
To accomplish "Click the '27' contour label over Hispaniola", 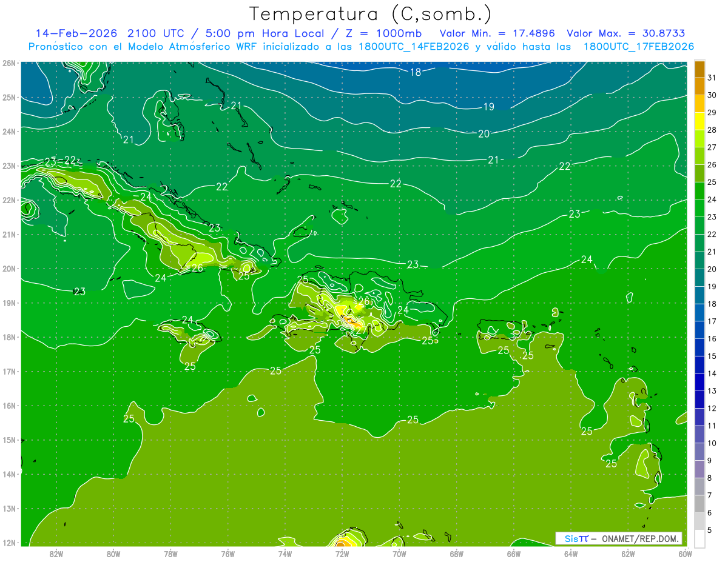I will [x=361, y=330].
